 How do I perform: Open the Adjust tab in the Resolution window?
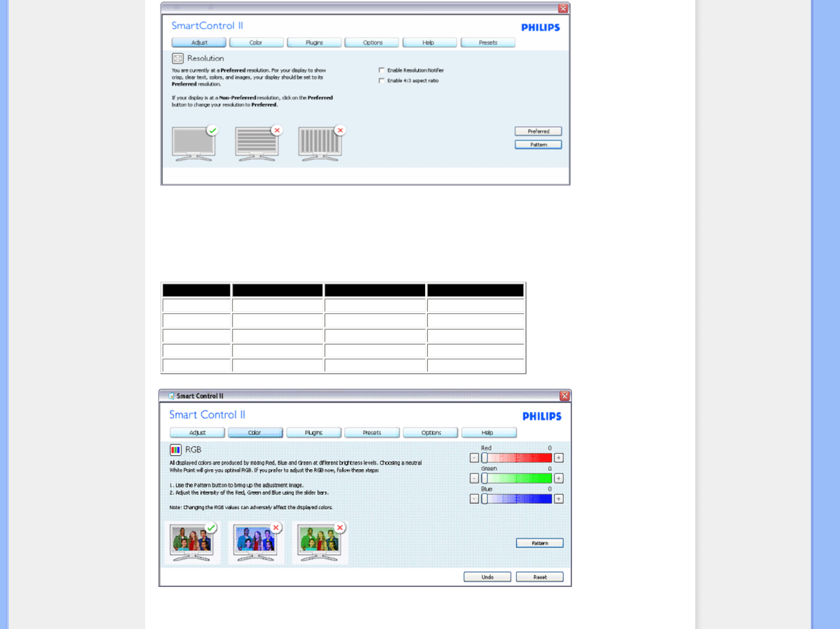tap(199, 43)
